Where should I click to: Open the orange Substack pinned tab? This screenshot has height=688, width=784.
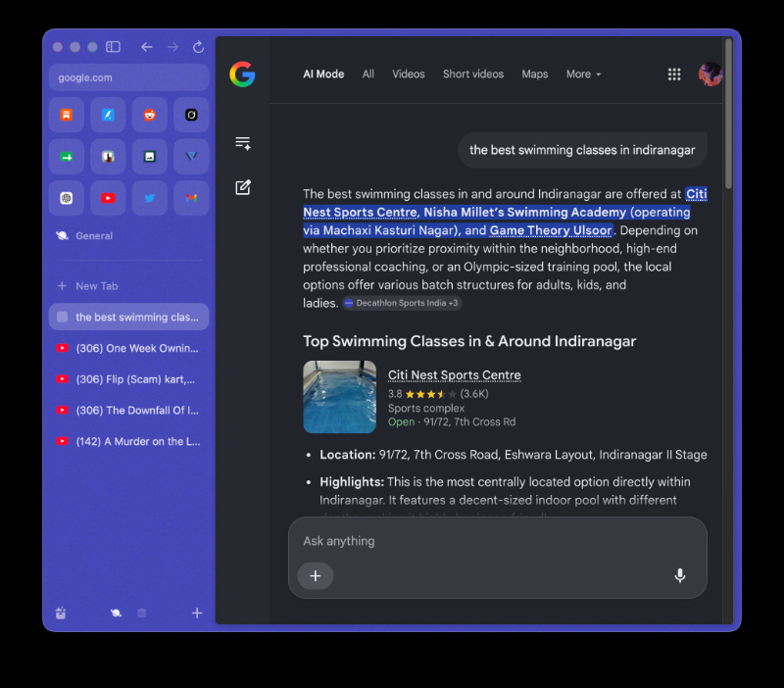tap(67, 115)
